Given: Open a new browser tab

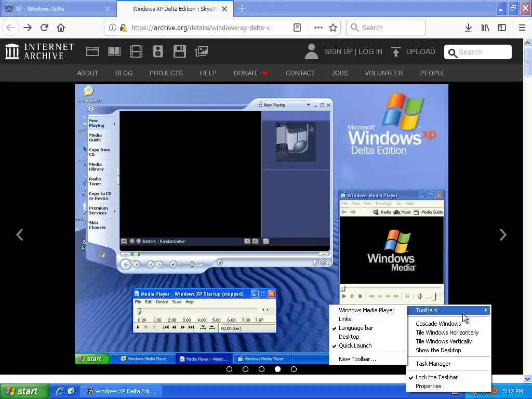Looking at the screenshot, I should 242,8.
